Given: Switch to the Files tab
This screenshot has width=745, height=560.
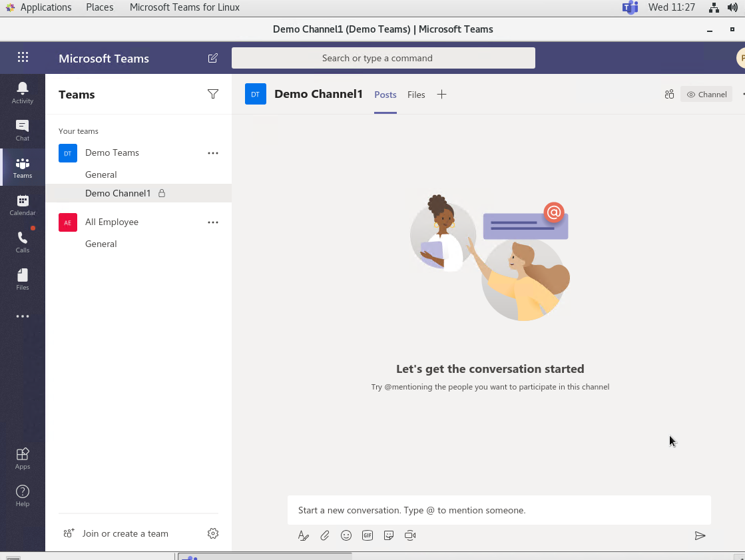Looking at the screenshot, I should pyautogui.click(x=416, y=95).
